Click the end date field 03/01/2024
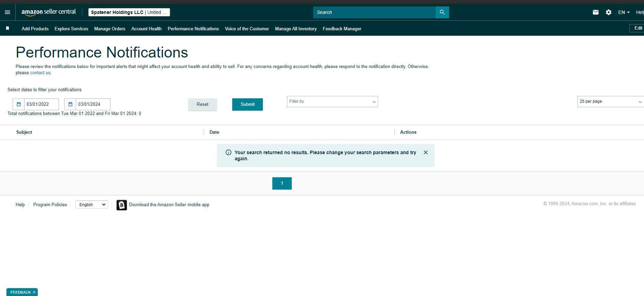Screen dimensions: 644x296 coord(93,104)
